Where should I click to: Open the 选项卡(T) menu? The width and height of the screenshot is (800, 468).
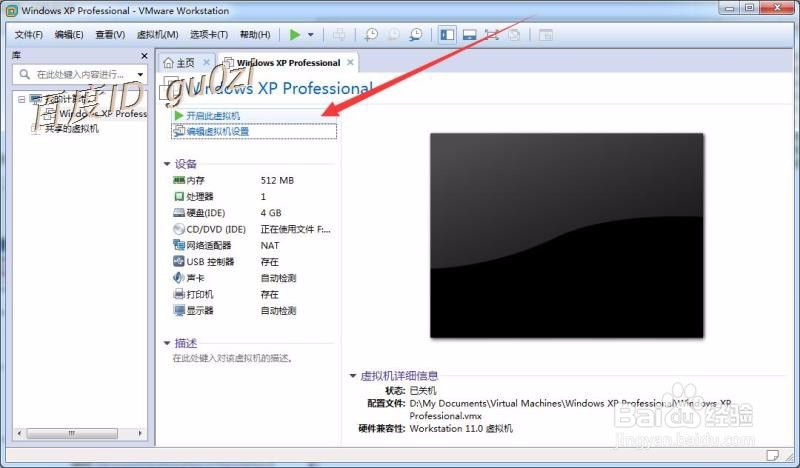click(209, 35)
